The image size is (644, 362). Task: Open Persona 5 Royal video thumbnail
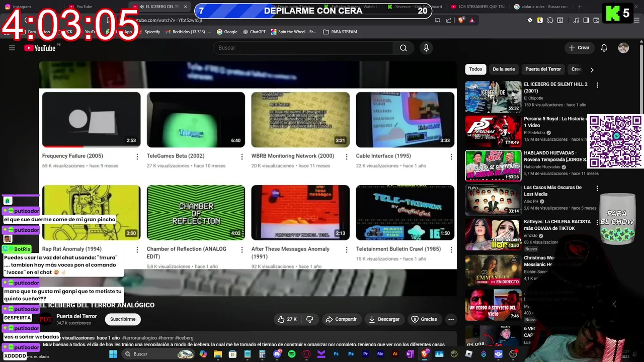[493, 131]
